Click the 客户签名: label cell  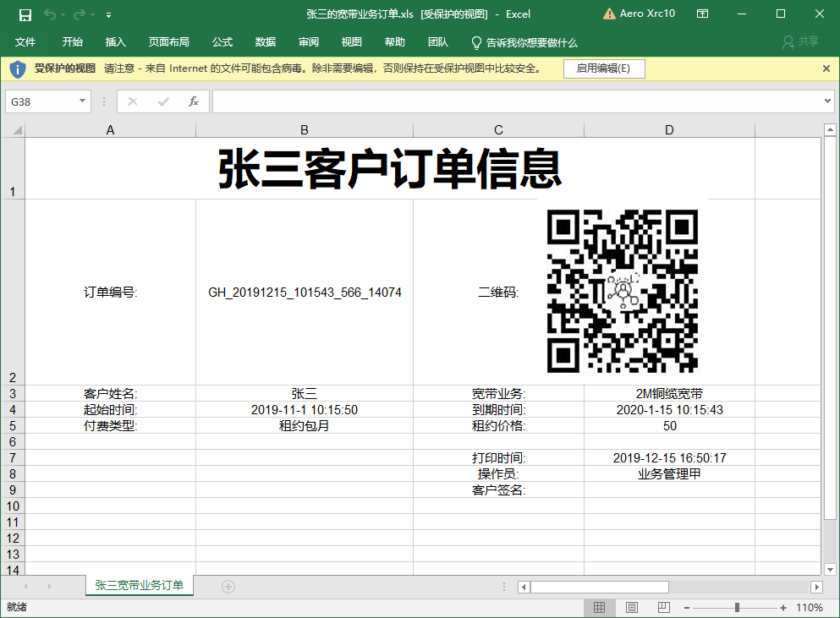498,490
